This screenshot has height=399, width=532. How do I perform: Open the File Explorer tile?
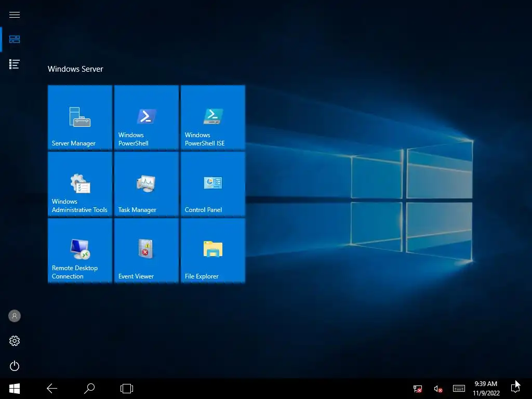click(x=213, y=250)
